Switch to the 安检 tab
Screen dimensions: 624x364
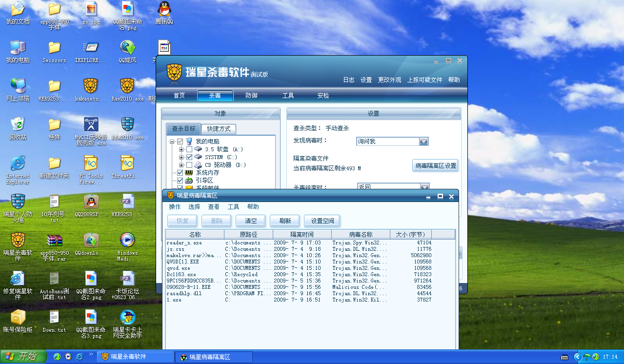323,96
